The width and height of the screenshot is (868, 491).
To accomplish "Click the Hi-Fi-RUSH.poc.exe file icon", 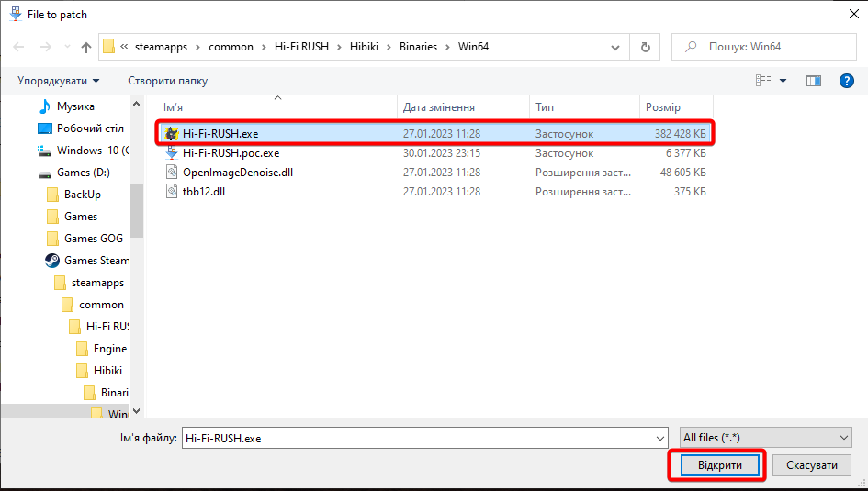I will coord(172,153).
